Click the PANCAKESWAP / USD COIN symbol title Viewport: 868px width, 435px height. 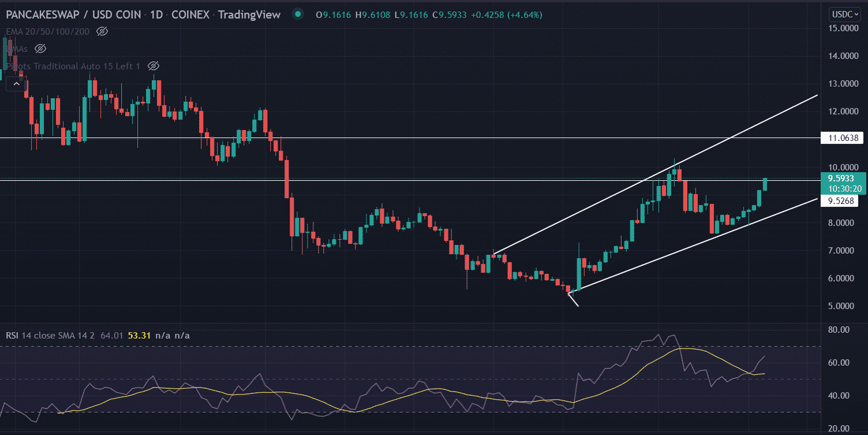pos(74,14)
